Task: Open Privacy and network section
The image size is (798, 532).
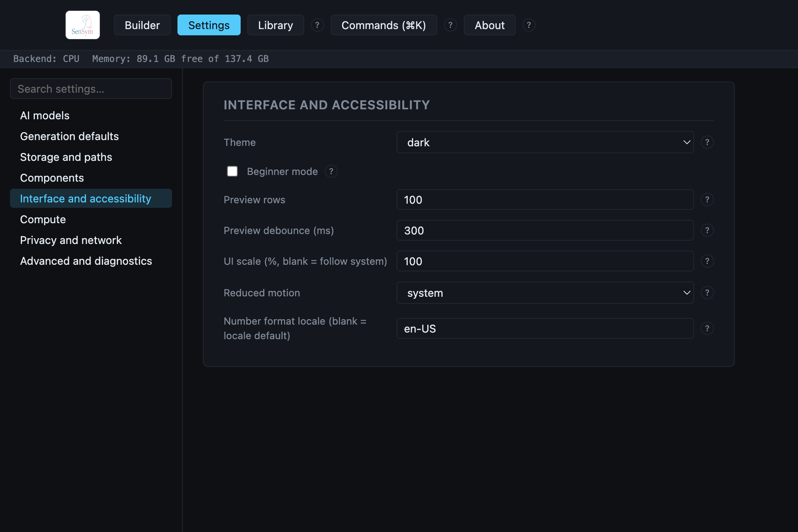Action: pos(91,240)
